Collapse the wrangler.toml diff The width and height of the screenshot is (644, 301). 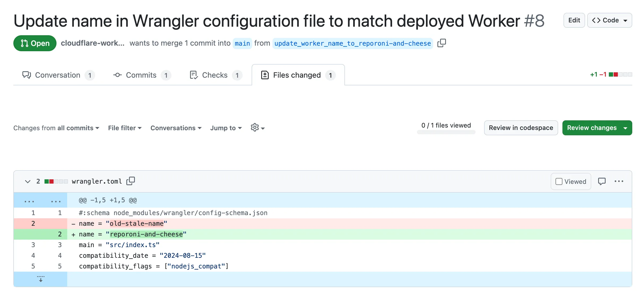tap(28, 181)
